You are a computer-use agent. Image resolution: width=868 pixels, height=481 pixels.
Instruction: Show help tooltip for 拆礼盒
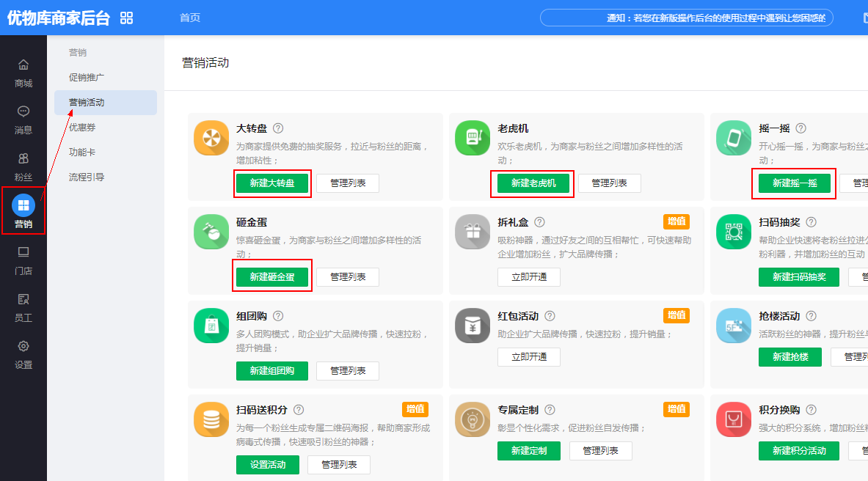click(539, 222)
